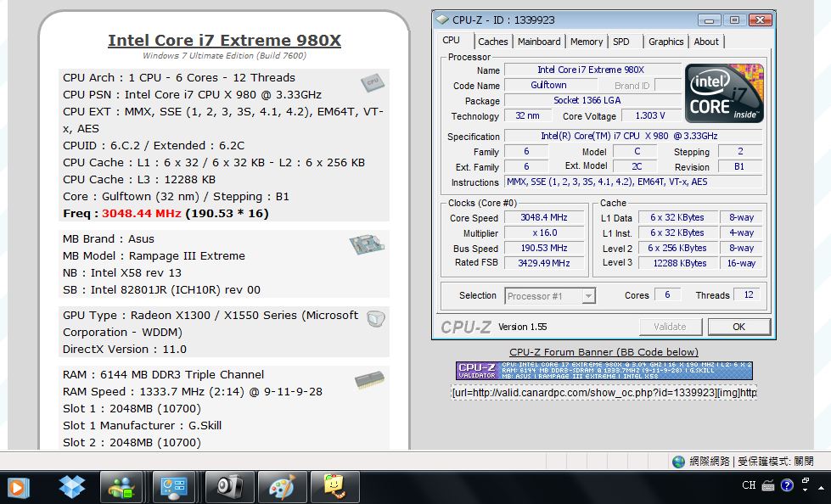Click the CPU-Z title bar icon
Image resolution: width=831 pixels, height=504 pixels.
[441, 20]
